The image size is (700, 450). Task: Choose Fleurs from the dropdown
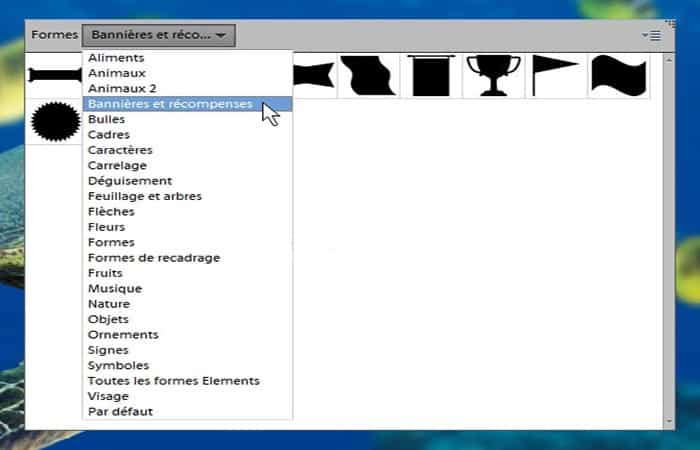point(188,227)
